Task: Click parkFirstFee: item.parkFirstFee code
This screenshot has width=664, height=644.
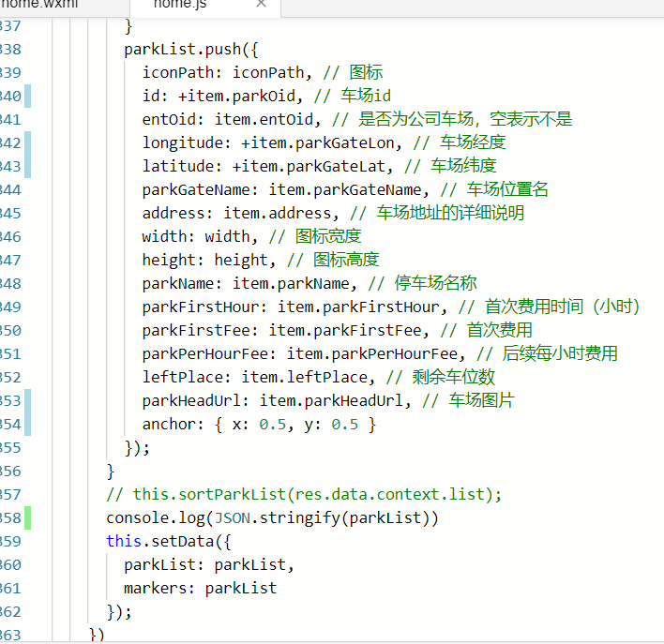Action: pos(285,330)
